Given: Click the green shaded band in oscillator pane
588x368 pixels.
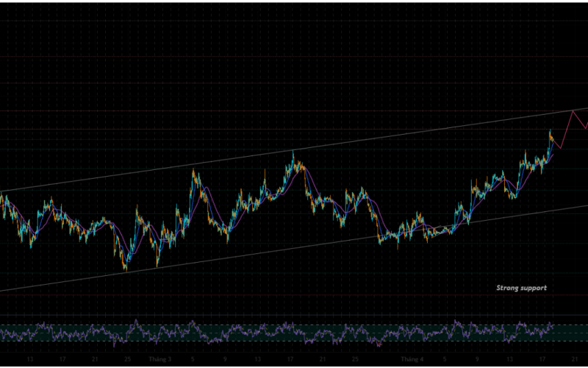Looking at the screenshot, I should click(294, 336).
